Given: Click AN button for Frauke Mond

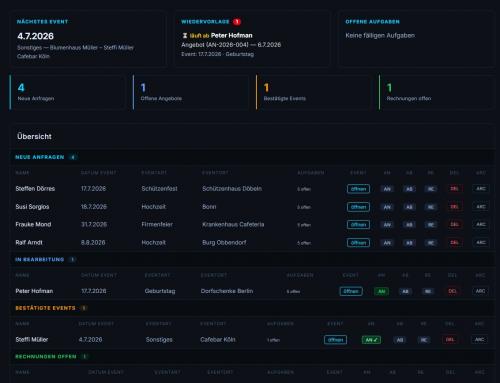Looking at the screenshot, I should pos(387,225).
